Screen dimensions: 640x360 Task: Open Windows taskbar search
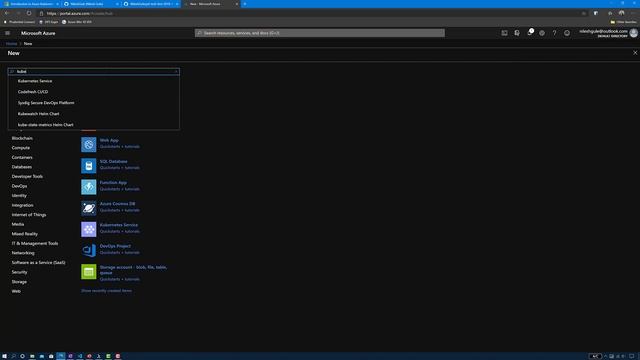tap(13, 356)
